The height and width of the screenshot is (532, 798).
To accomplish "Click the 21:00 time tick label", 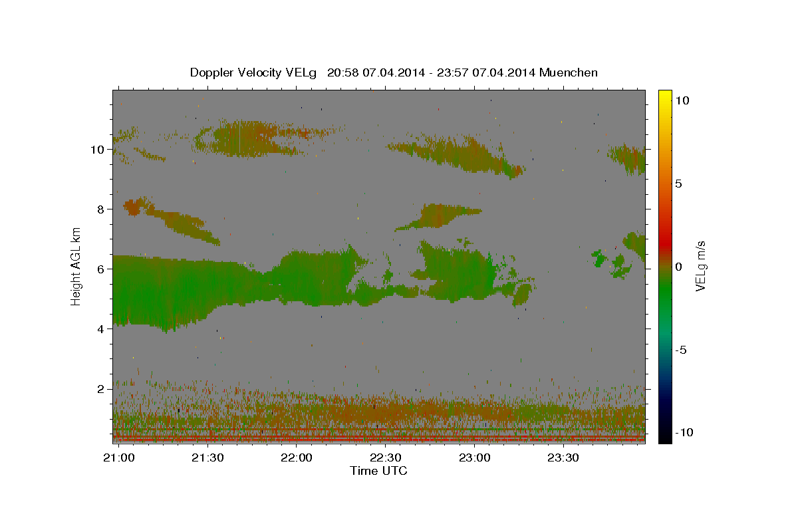I will (120, 458).
